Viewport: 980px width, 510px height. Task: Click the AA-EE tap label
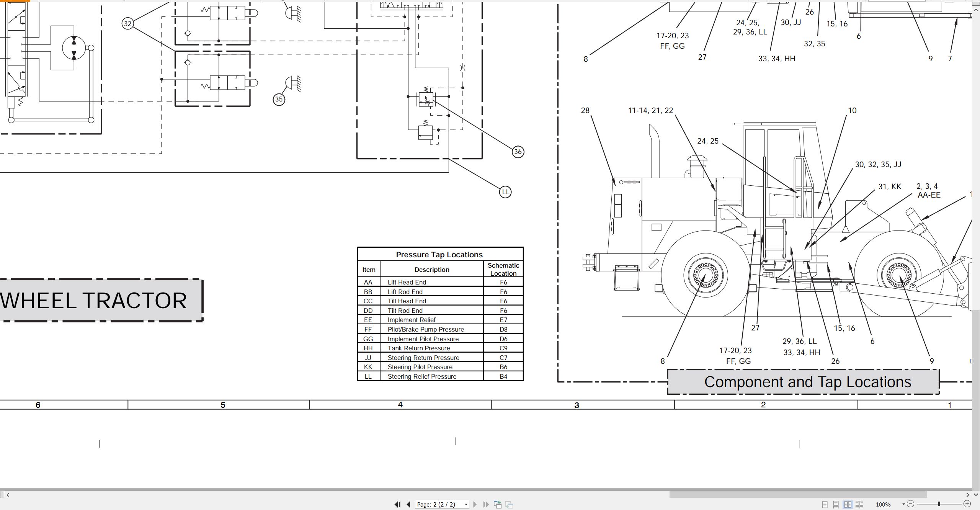click(x=929, y=195)
